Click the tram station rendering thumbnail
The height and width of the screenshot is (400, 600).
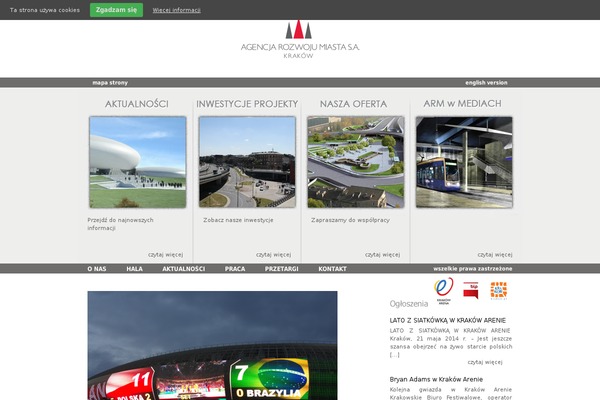(464, 162)
